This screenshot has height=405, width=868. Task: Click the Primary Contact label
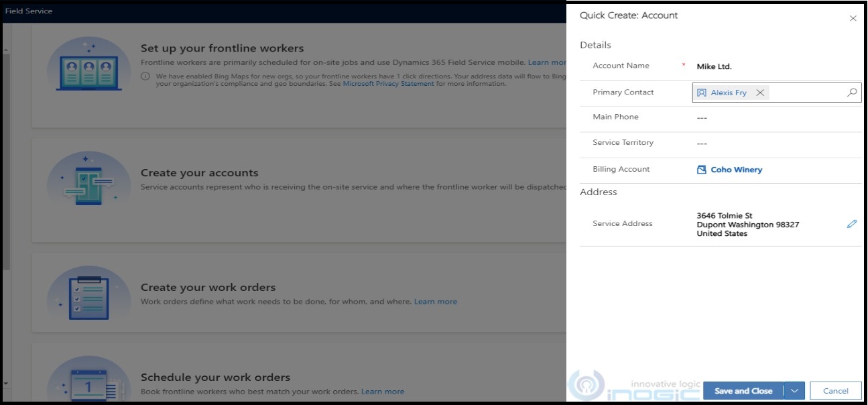(623, 93)
